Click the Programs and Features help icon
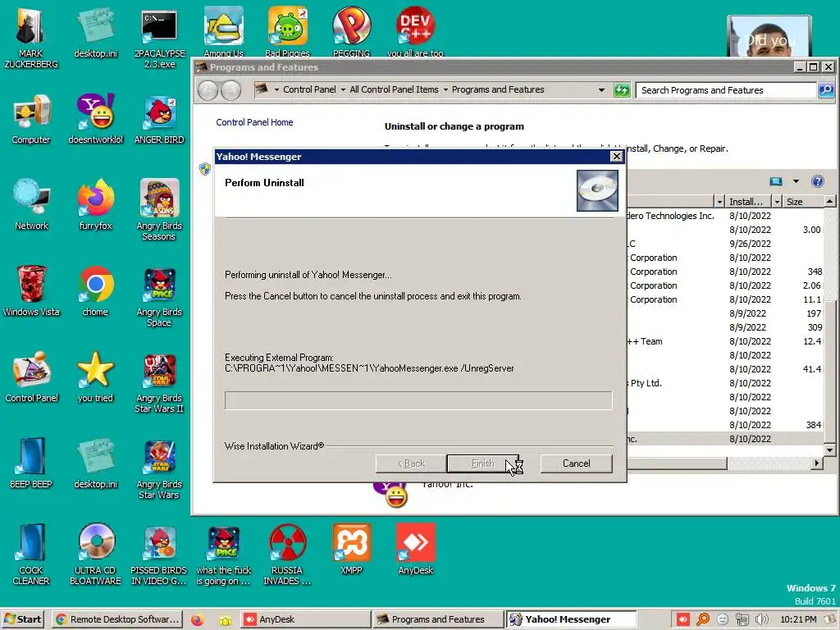Screen dimensions: 840x630 coord(818,181)
